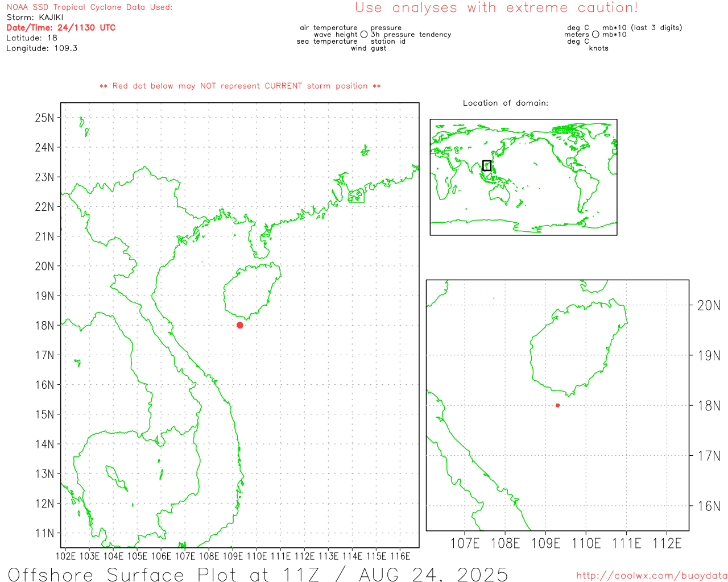Screen dimensions: 728x582
Task: Click '18N' label on inset map
Action: [709, 406]
